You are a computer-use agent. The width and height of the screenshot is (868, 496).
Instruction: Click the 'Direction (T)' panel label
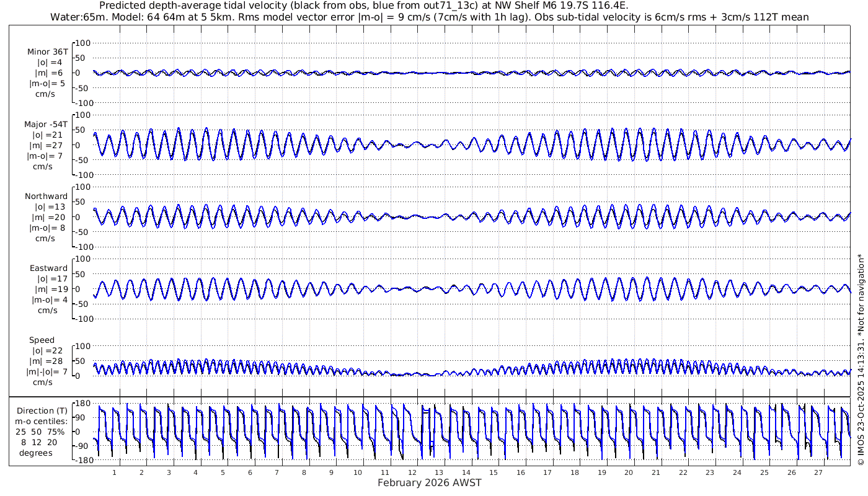42,410
